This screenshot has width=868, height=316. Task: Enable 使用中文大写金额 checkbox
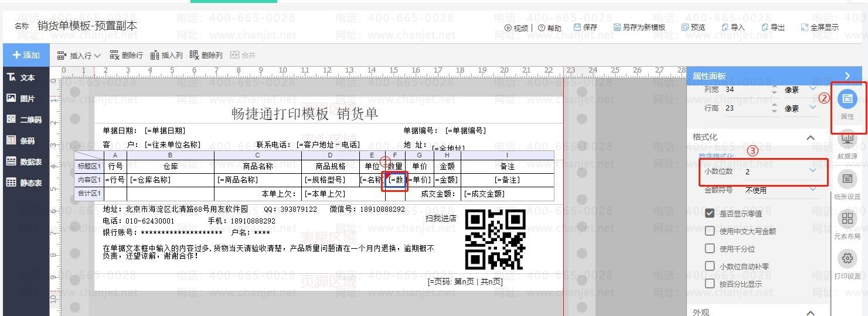(710, 231)
